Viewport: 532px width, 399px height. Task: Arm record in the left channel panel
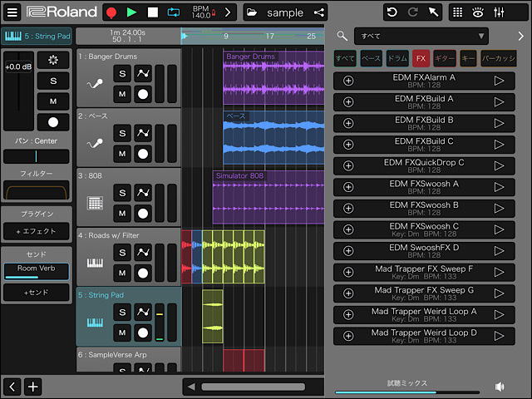tap(53, 122)
